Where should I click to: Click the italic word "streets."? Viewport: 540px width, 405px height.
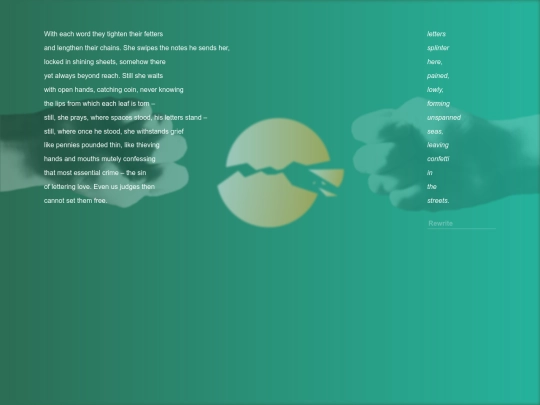click(x=438, y=200)
